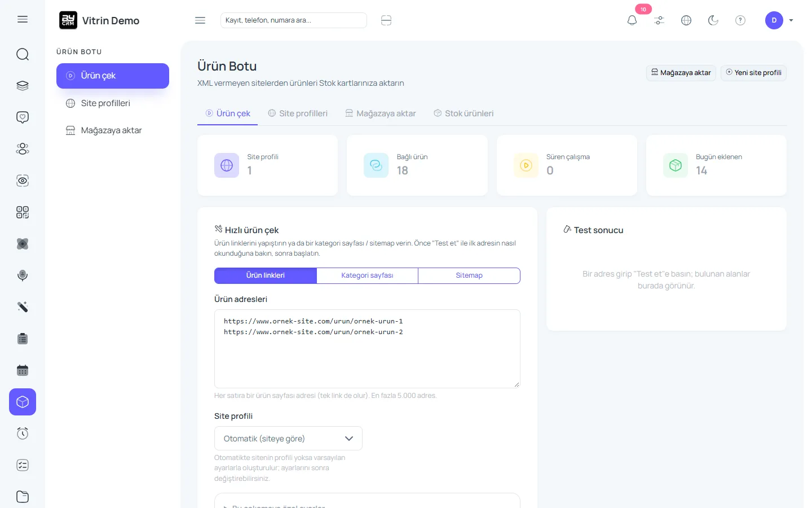Open notifications bell with badge 10
The width and height of the screenshot is (812, 508).
pos(632,20)
